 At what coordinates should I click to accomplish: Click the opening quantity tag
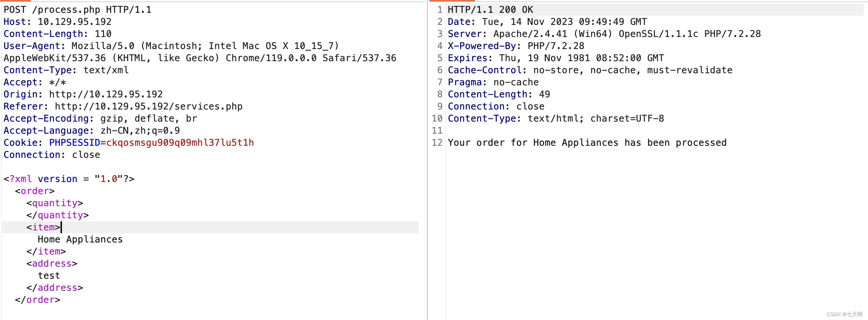[x=55, y=203]
